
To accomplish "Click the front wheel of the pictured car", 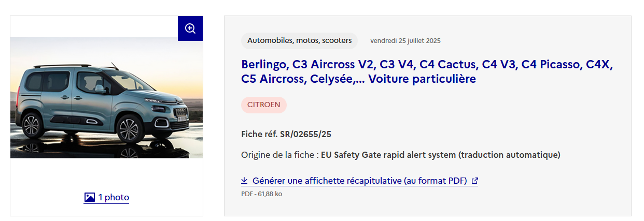I will pos(128,128).
